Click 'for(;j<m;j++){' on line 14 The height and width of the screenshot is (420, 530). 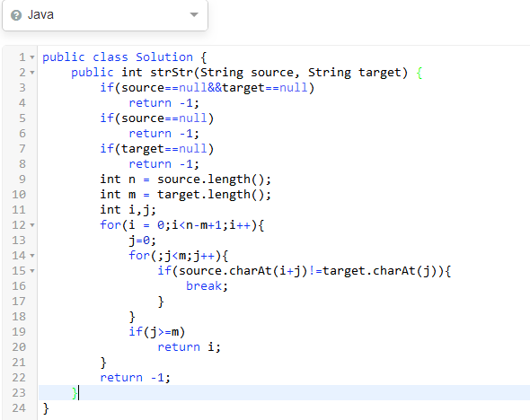click(x=179, y=256)
